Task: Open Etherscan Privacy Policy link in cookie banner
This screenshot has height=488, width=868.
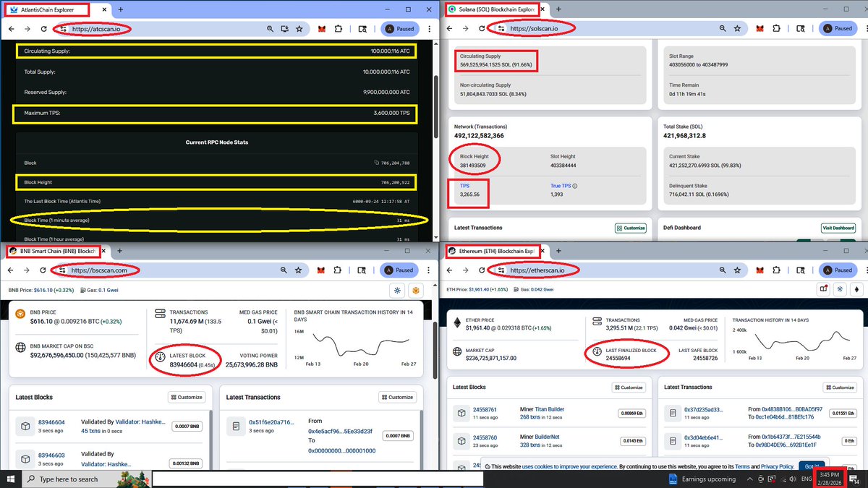Action: pos(777,467)
